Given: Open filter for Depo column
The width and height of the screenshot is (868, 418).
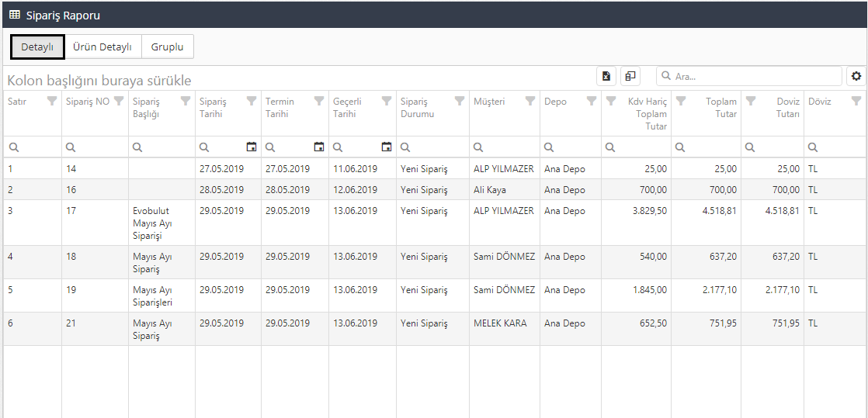Looking at the screenshot, I should (592, 101).
